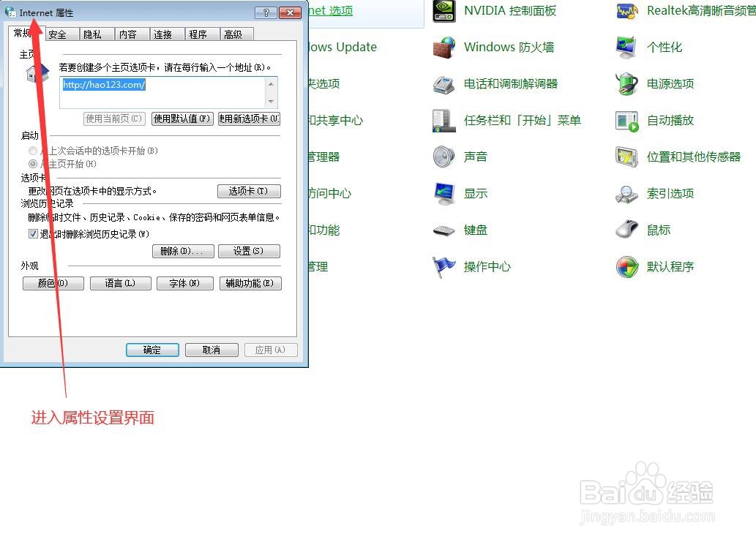Screen dimensions: 756x542
Task: Open the 字体(N) button
Action: (x=184, y=283)
